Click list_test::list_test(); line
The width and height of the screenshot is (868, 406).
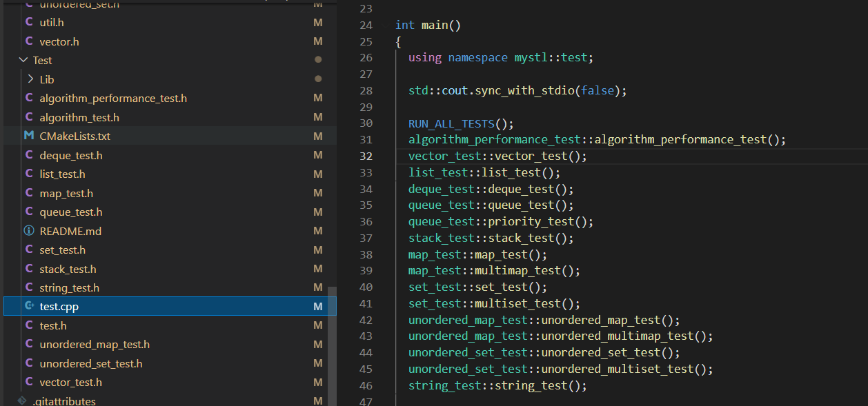click(484, 172)
